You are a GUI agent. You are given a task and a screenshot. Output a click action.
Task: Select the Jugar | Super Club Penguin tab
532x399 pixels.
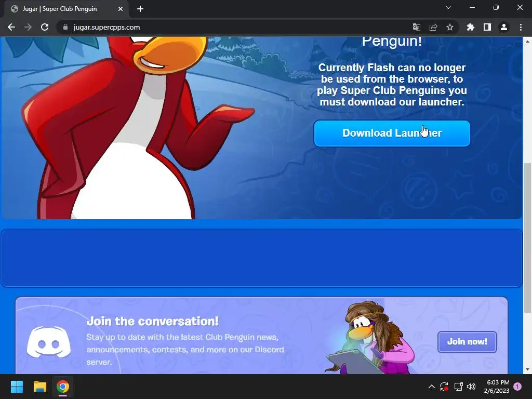(67, 9)
